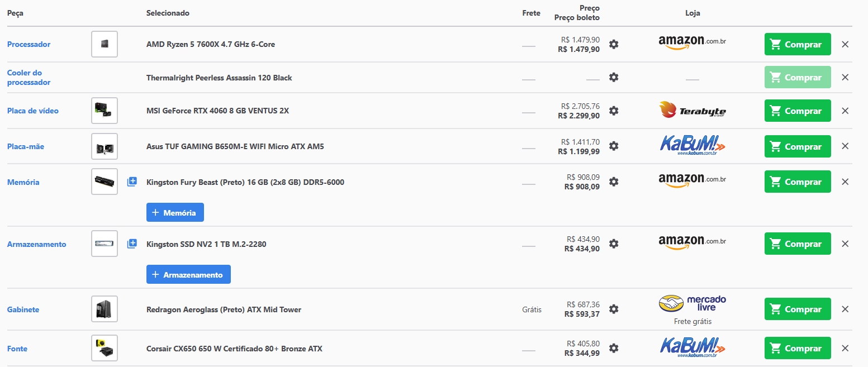Add storage via the Armazenamento button

188,274
